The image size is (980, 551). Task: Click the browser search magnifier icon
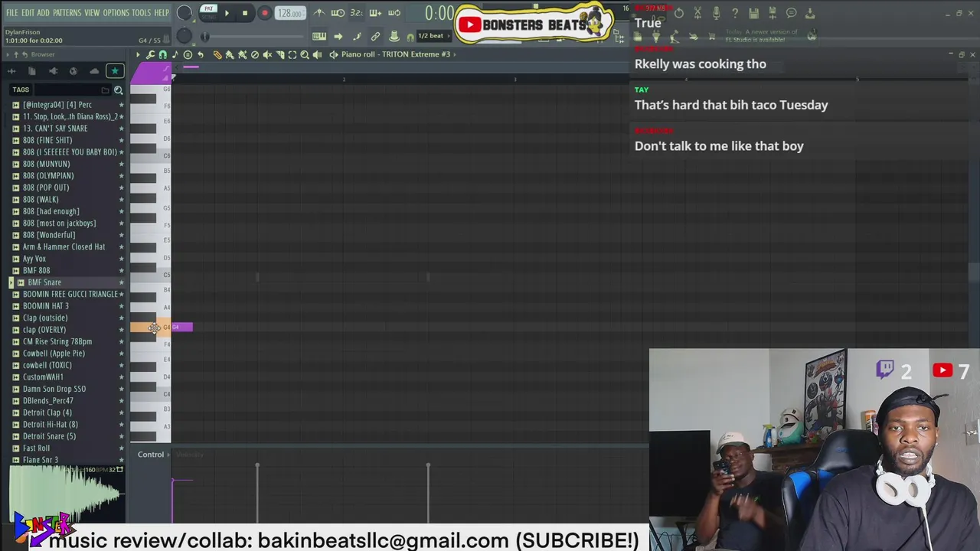[118, 90]
